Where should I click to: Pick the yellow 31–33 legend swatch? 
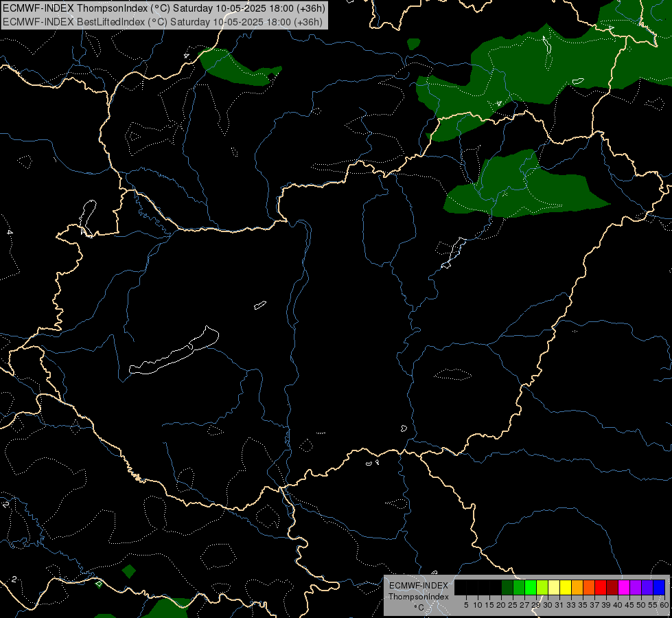(566, 587)
